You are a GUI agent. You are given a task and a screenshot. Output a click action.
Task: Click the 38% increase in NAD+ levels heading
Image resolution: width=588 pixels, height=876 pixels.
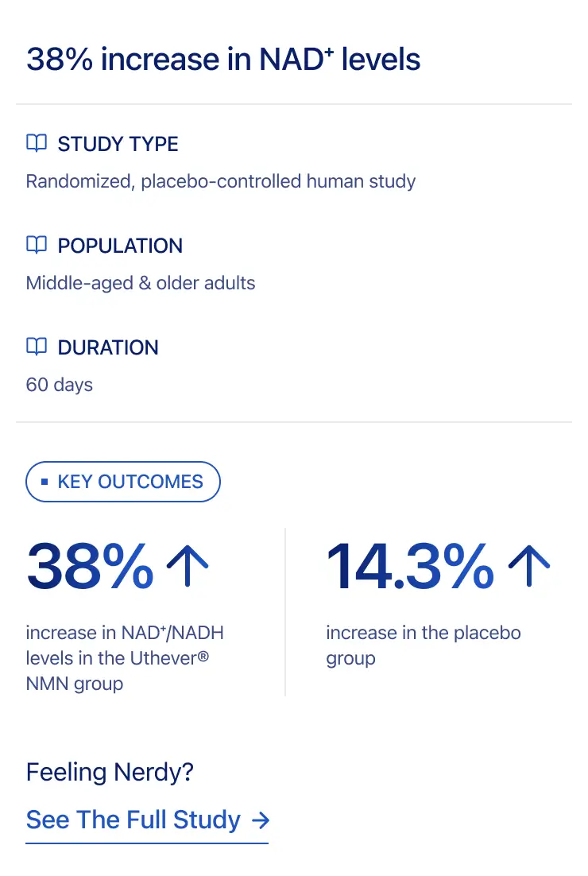point(223,60)
